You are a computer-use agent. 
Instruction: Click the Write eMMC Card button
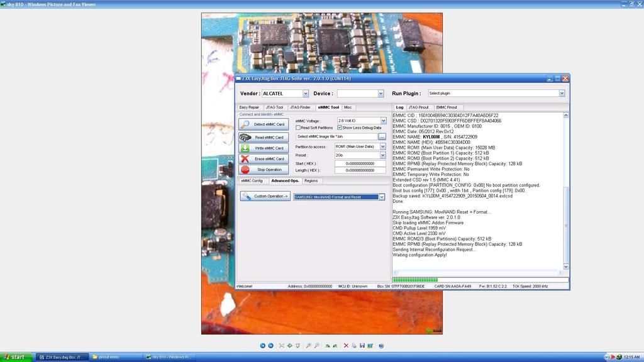point(264,148)
